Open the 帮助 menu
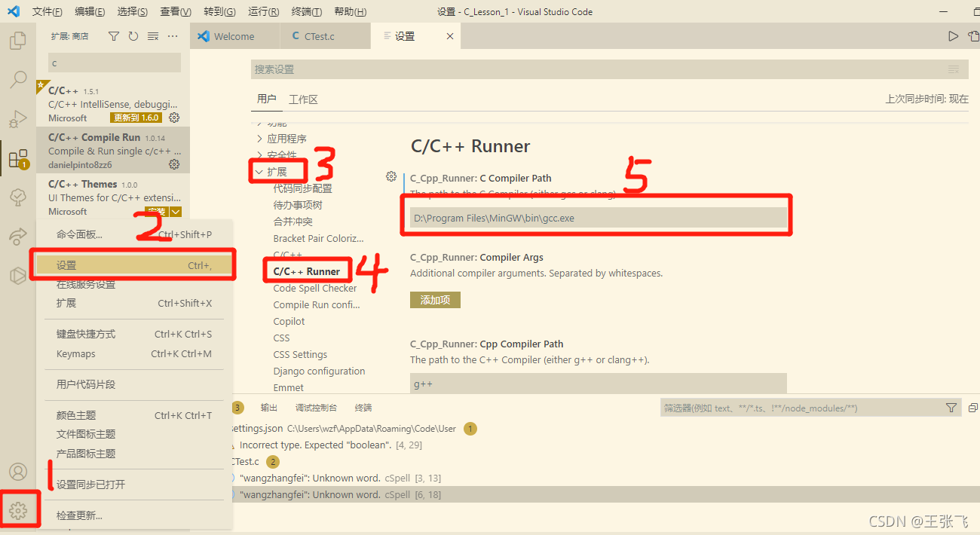 coord(350,11)
